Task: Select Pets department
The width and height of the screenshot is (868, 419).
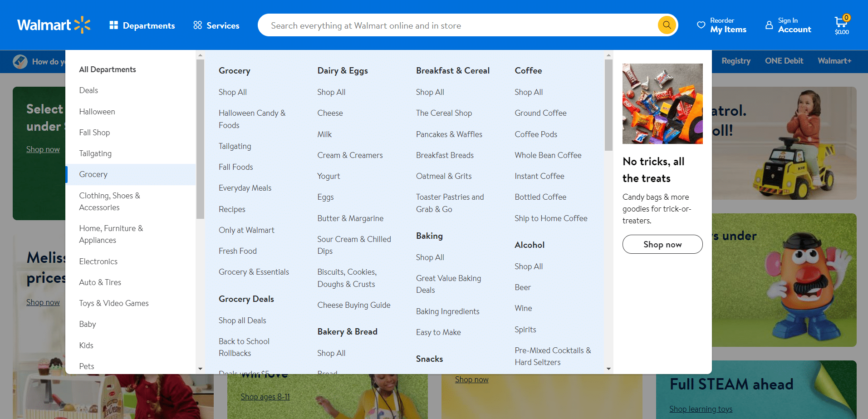Action: (x=87, y=366)
